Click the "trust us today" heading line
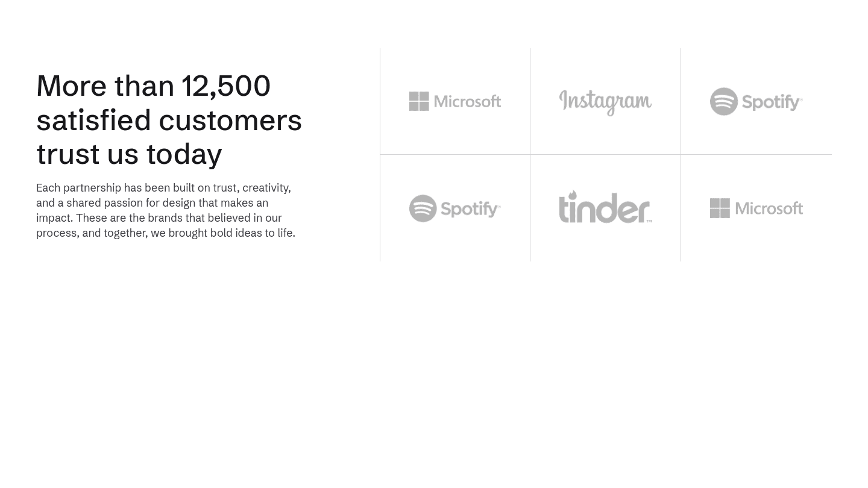 [129, 154]
